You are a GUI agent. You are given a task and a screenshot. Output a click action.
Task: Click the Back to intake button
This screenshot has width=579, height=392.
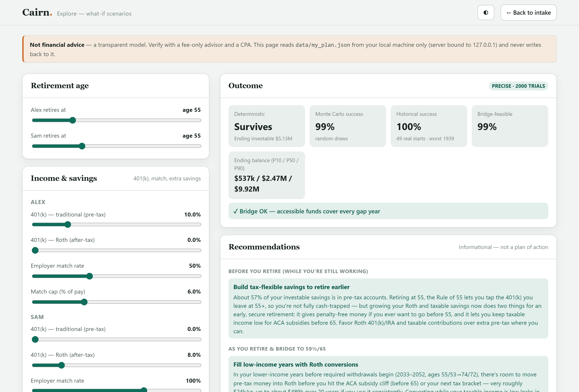[528, 12]
